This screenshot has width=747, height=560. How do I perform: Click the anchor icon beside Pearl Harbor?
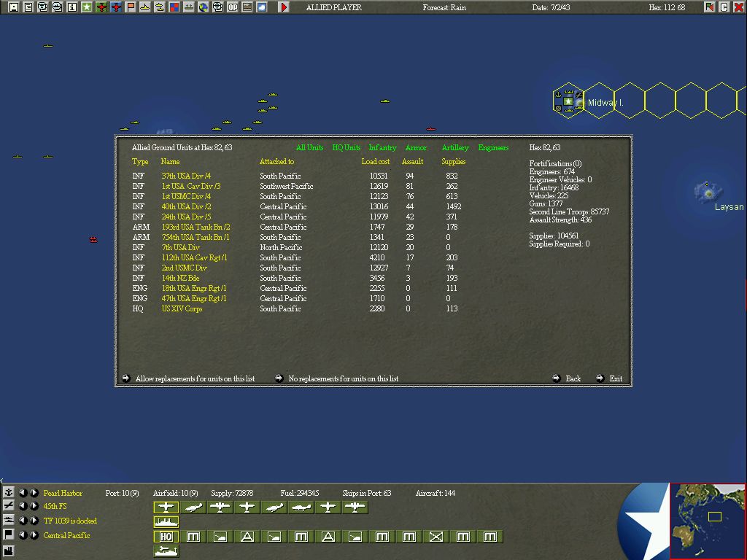(9, 492)
